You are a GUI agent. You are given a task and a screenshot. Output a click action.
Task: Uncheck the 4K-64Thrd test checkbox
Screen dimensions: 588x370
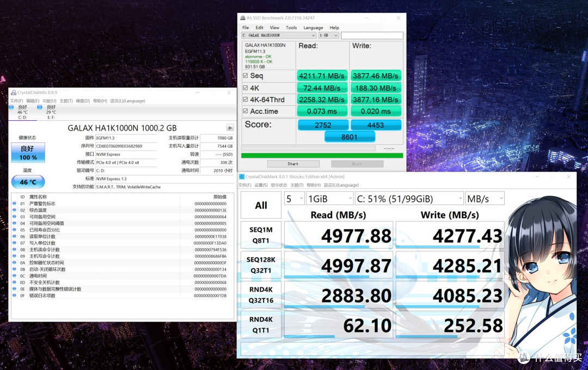point(245,100)
